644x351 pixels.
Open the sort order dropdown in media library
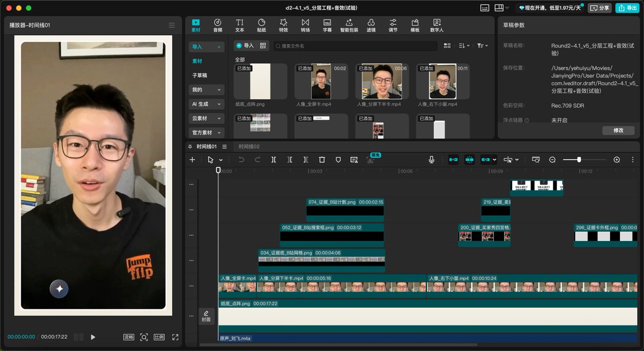(x=464, y=46)
